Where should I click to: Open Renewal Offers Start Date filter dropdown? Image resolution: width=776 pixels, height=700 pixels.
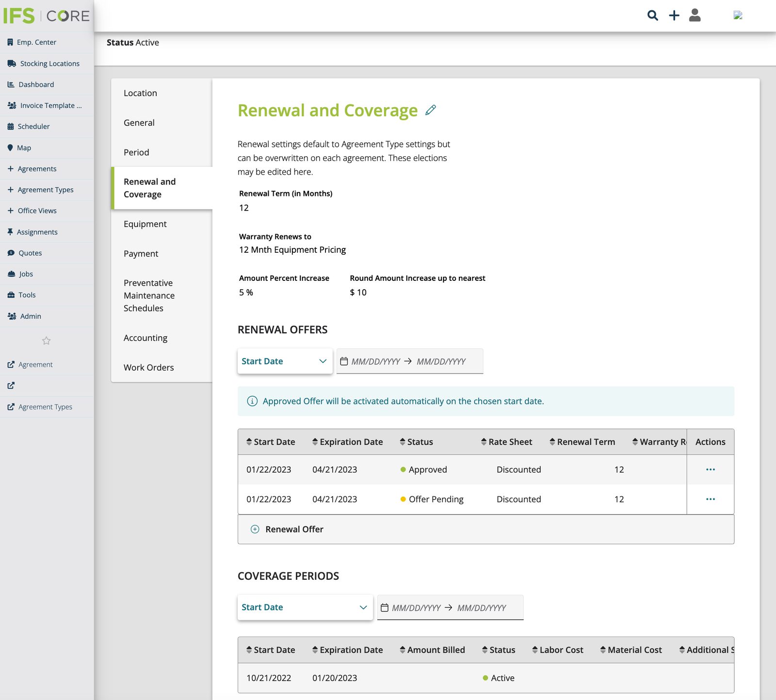pos(285,361)
